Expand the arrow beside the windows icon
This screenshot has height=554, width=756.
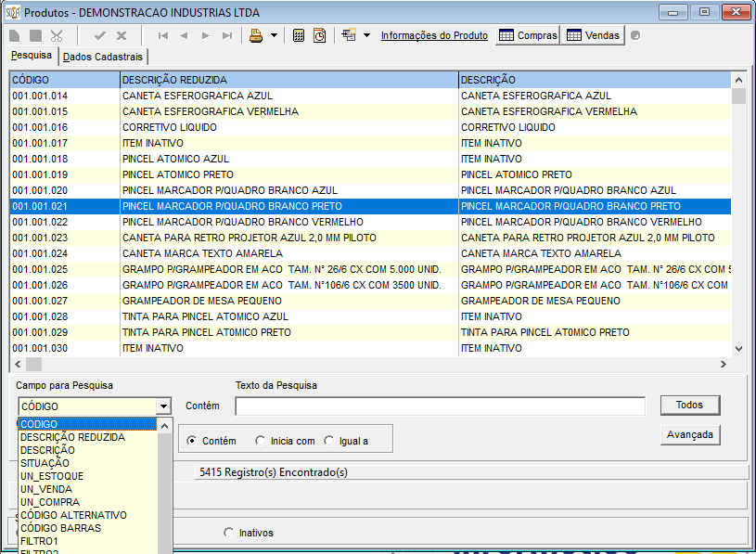click(367, 35)
